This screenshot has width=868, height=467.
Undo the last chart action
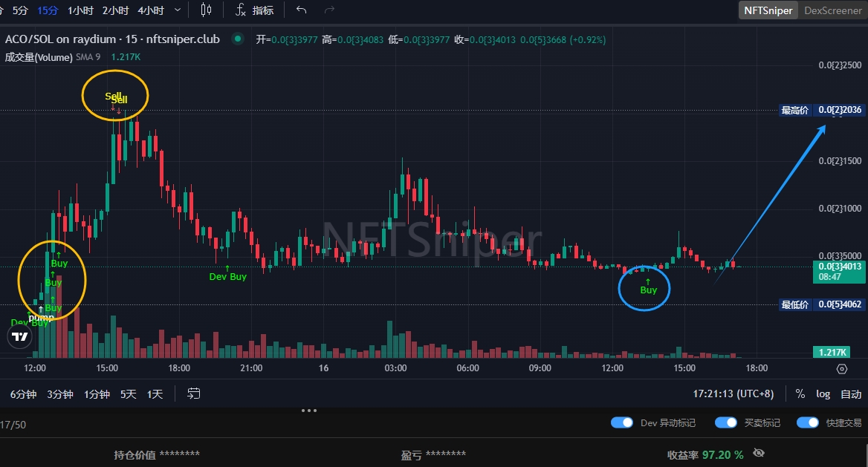coord(301,10)
